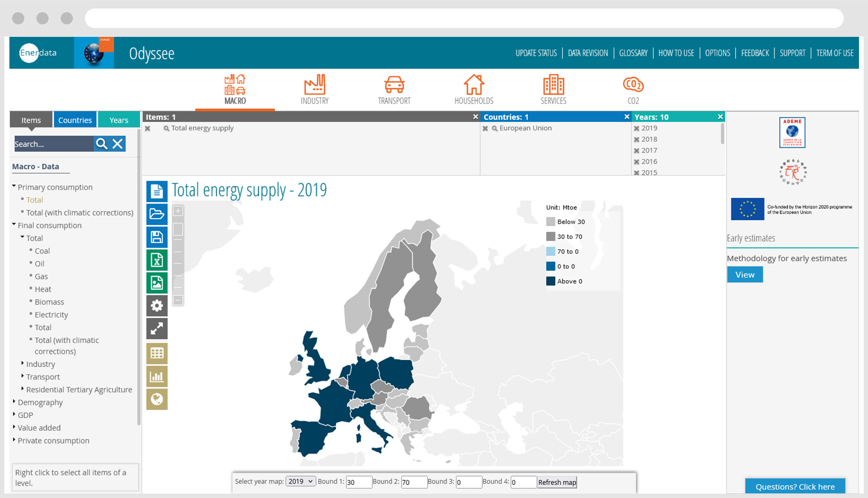This screenshot has width=868, height=498.
Task: Switch to table view icon
Action: coord(157,353)
